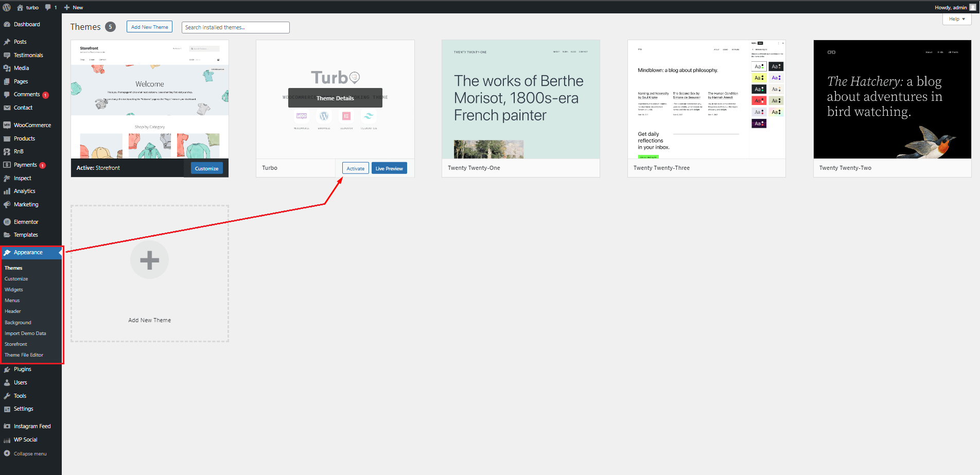The width and height of the screenshot is (980, 475).
Task: Open Import Demo Data submenu item
Action: tap(25, 333)
